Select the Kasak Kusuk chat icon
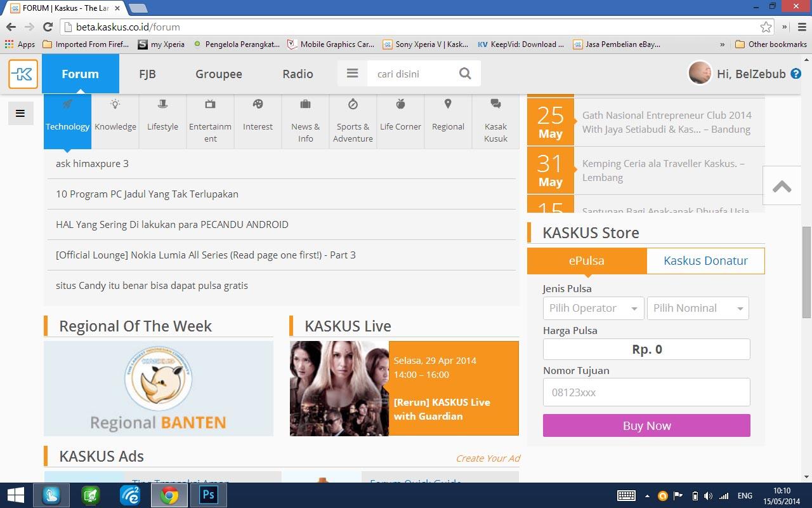The width and height of the screenshot is (812, 508). tap(495, 104)
